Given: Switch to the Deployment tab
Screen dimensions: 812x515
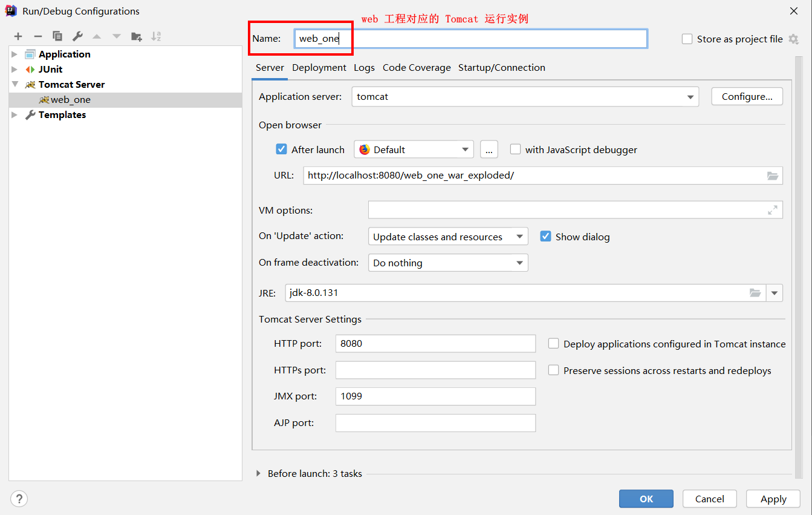Looking at the screenshot, I should click(x=319, y=68).
